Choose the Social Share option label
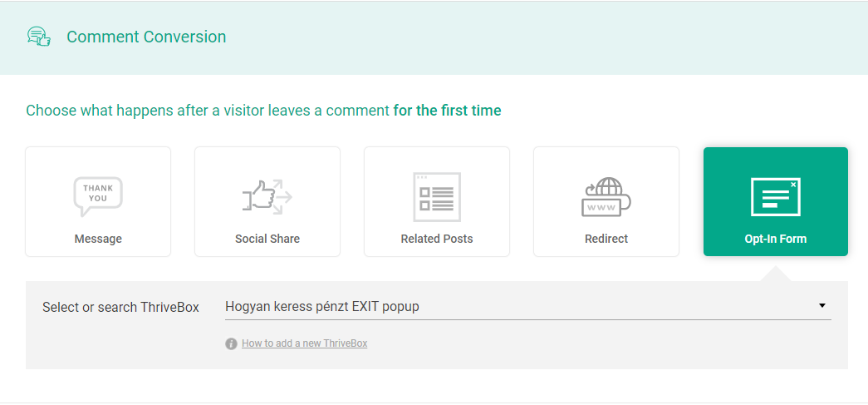 click(x=267, y=239)
